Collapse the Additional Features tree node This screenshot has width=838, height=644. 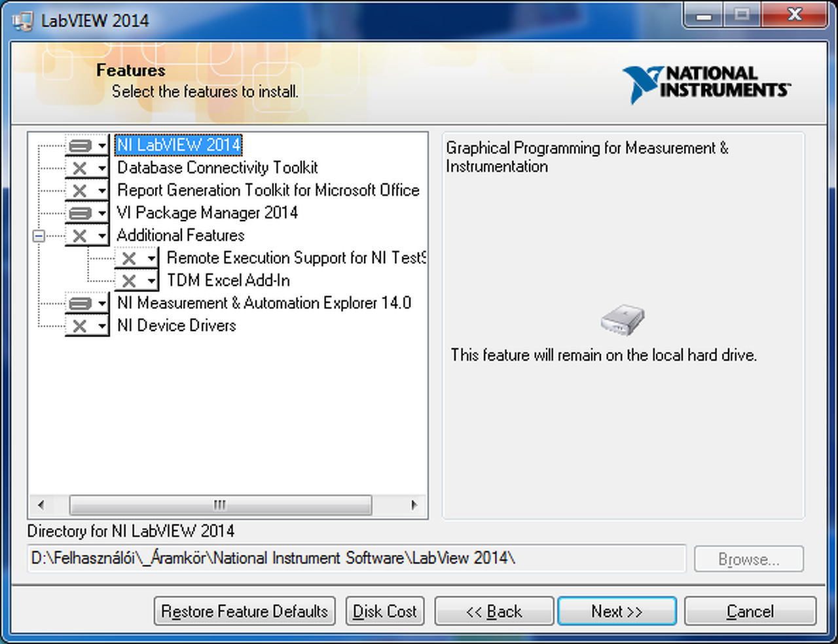coord(39,236)
